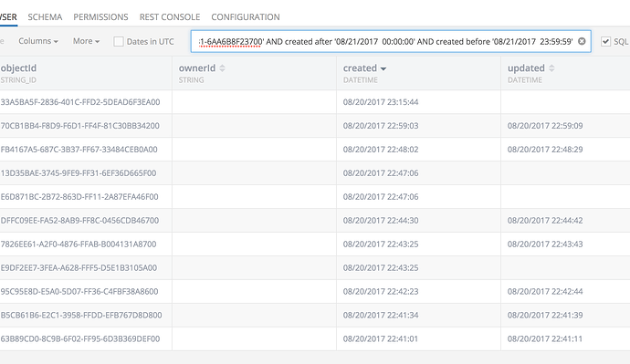Viewport: 630px width, 364px height.
Task: Clear the search query with the X icon
Action: (x=582, y=41)
